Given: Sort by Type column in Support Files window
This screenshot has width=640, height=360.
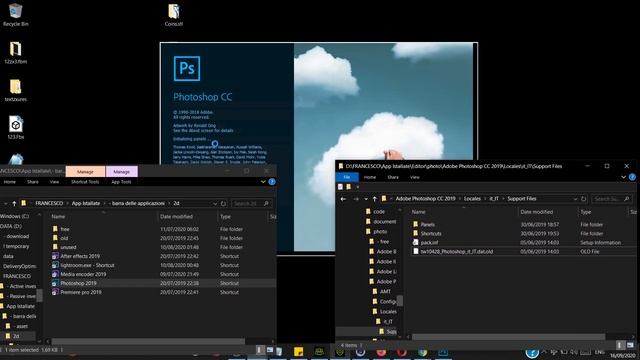Looking at the screenshot, I should pyautogui.click(x=586, y=212).
